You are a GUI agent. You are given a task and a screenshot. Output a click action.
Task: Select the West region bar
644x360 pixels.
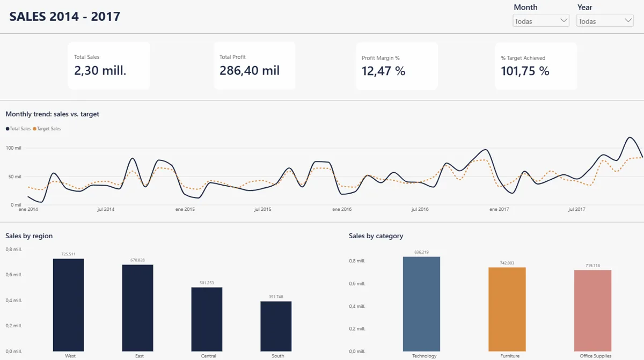(x=68, y=305)
